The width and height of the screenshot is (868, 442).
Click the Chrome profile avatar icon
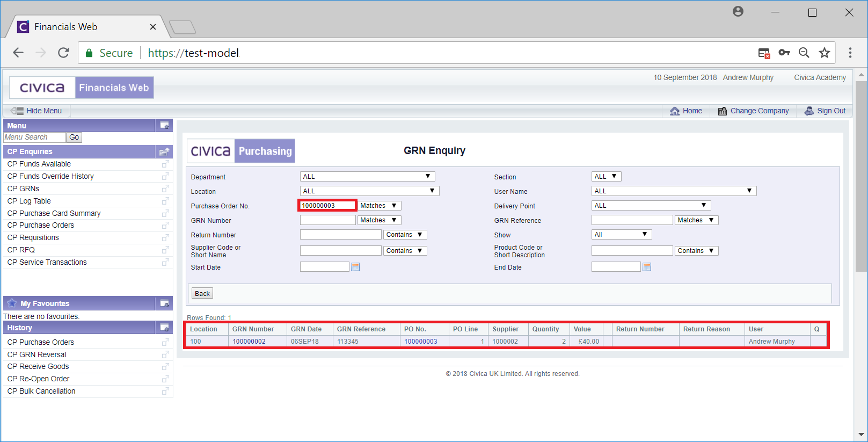tap(738, 11)
